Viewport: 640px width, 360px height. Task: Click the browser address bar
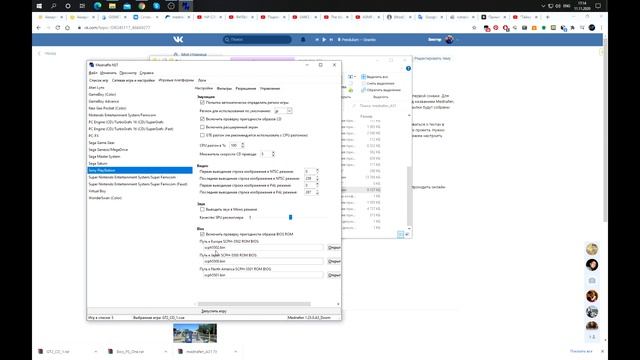[269, 28]
